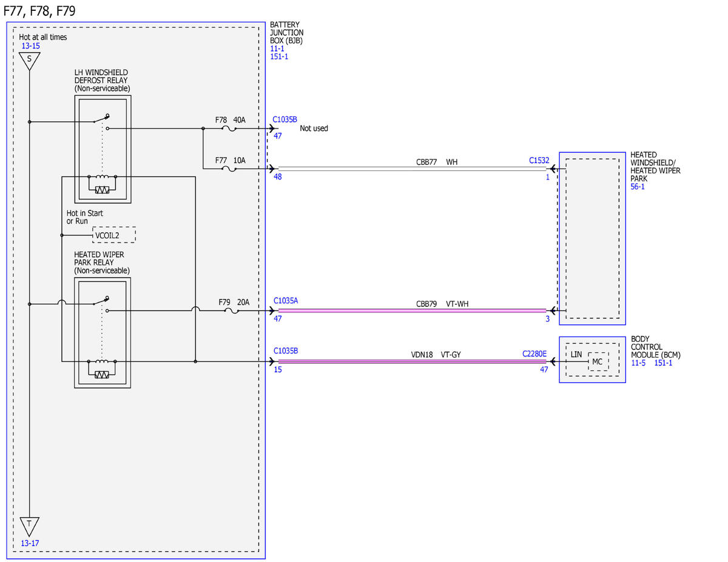Viewport: 728px width, 562px height.
Task: Select the CBB79 VT-WH wire
Action: coord(413,311)
